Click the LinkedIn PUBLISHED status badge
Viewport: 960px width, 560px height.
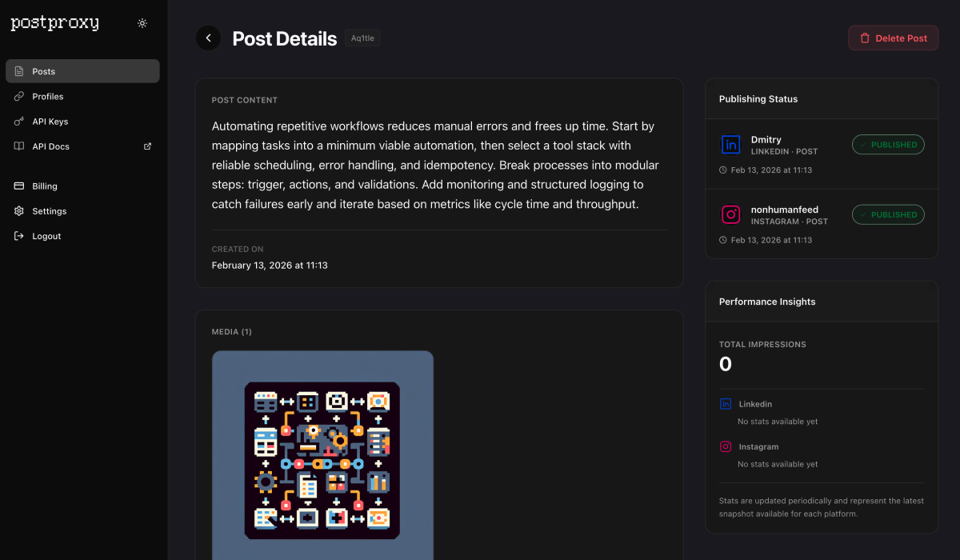(888, 145)
